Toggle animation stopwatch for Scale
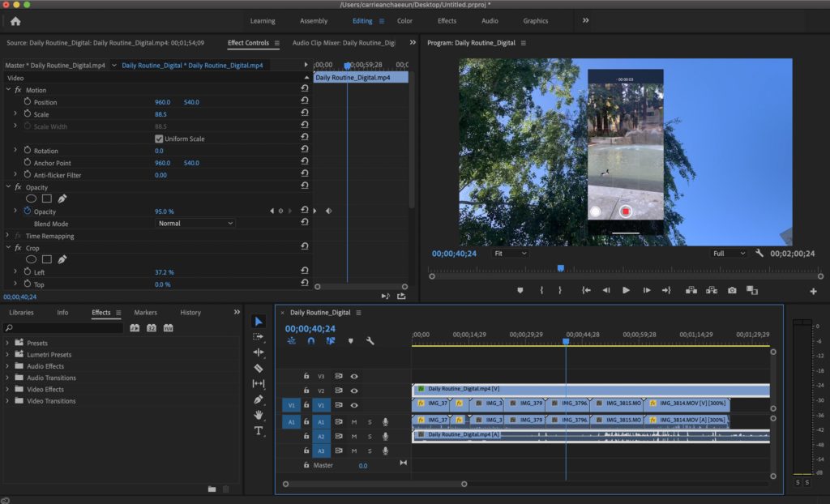830x504 pixels. (28, 113)
